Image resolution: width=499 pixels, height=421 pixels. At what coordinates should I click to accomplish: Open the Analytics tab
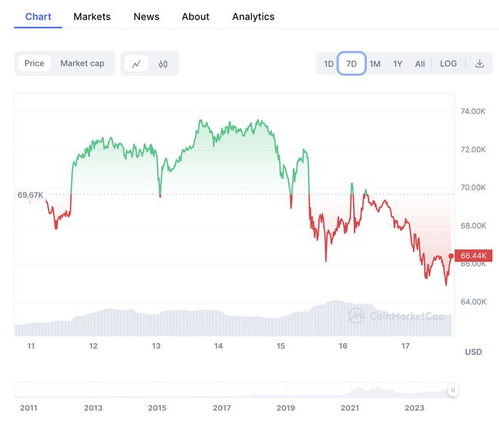coord(253,17)
